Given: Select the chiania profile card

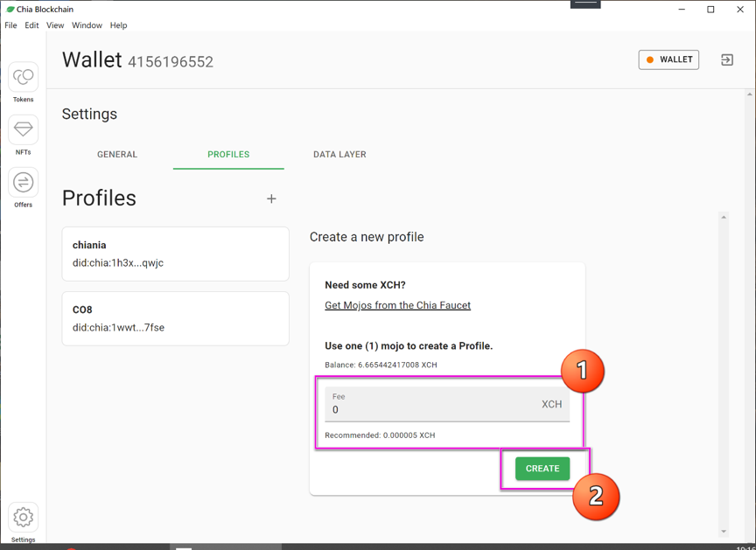Looking at the screenshot, I should (x=176, y=254).
